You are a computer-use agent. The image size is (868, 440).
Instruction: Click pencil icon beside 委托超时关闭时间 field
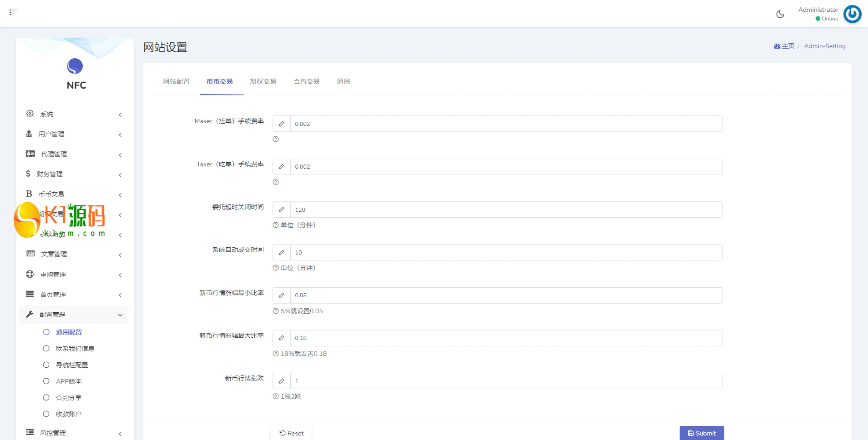click(282, 210)
